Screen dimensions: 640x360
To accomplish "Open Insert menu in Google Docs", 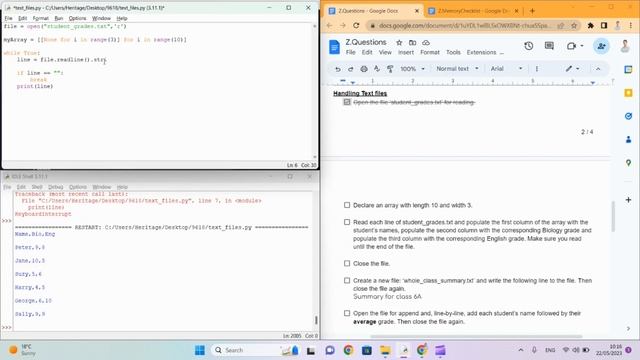I will coord(406,53).
